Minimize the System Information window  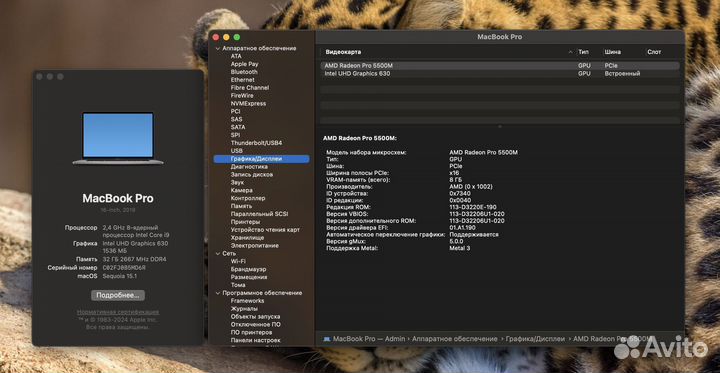pos(226,37)
